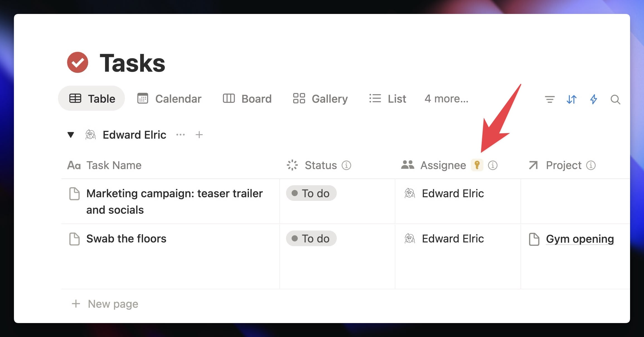Click the search magnifier icon
The width and height of the screenshot is (644, 337).
point(615,99)
